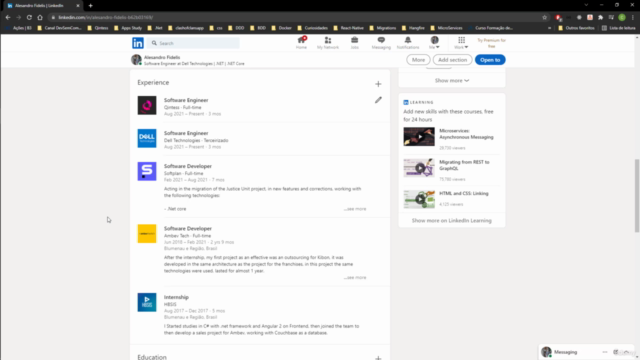
Task: Click the HBSIS company logo
Action: pyautogui.click(x=147, y=302)
